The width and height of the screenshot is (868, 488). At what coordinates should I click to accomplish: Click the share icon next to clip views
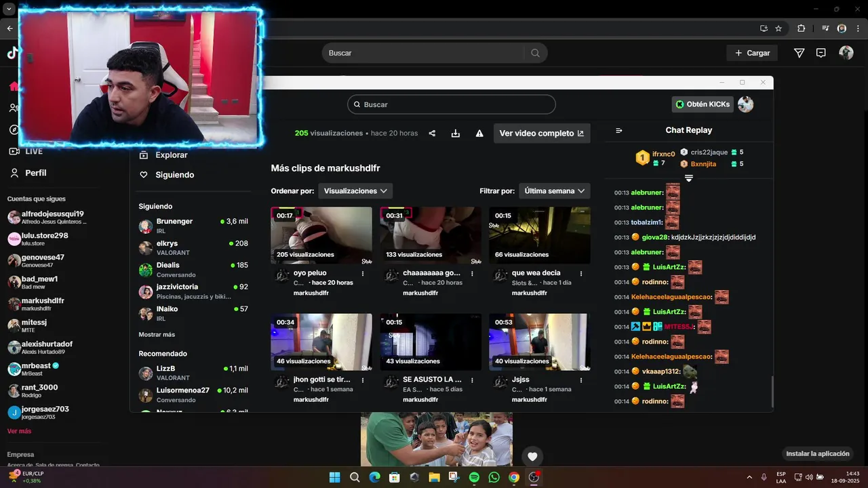(x=432, y=134)
